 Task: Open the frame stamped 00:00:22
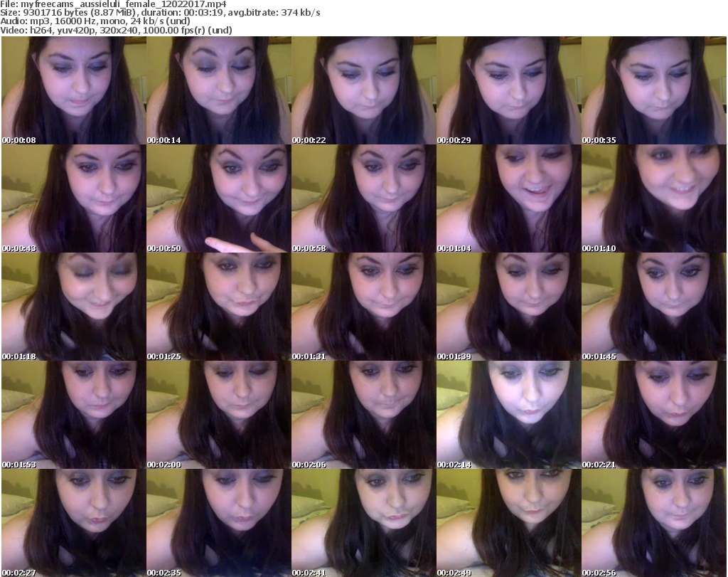363,90
